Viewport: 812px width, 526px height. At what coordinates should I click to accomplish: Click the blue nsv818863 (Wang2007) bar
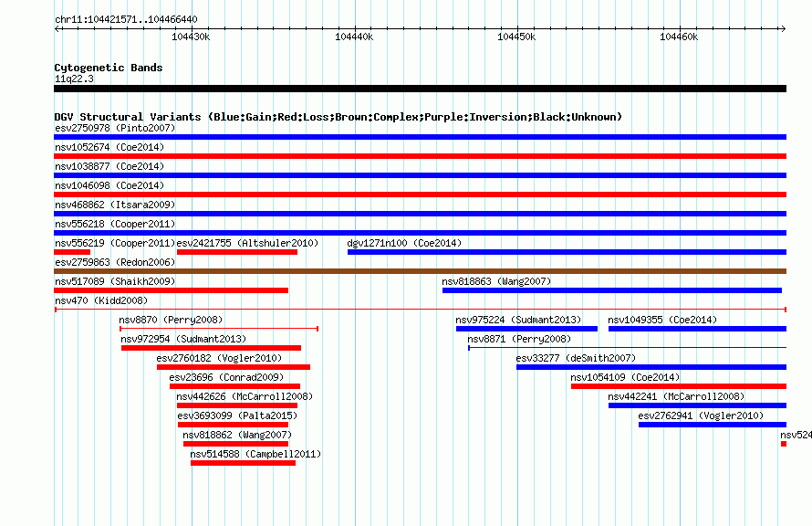(612, 290)
